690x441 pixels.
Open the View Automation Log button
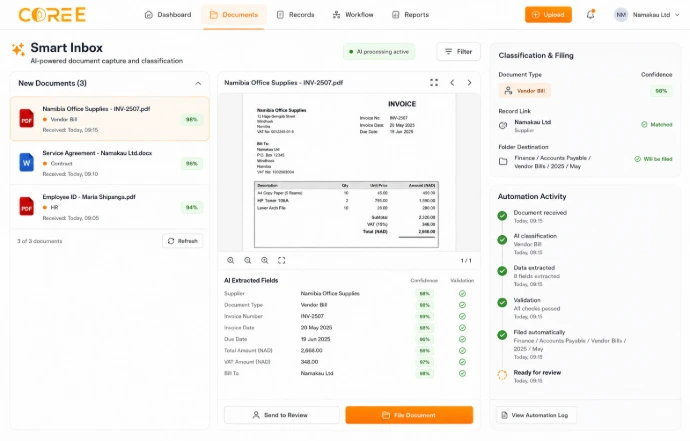point(536,415)
